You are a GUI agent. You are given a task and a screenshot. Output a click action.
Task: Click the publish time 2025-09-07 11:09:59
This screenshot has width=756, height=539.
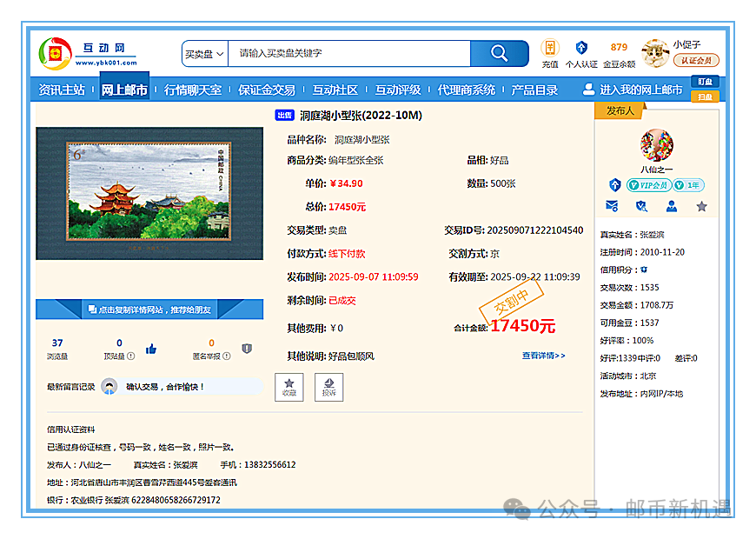coord(374,277)
